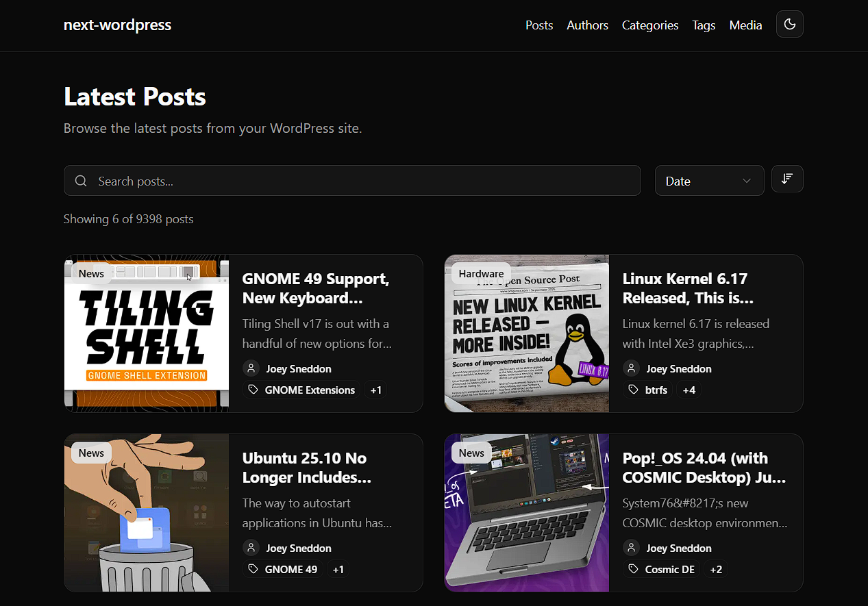Click the System76 COSMIC desktop excerpt text

click(705, 513)
